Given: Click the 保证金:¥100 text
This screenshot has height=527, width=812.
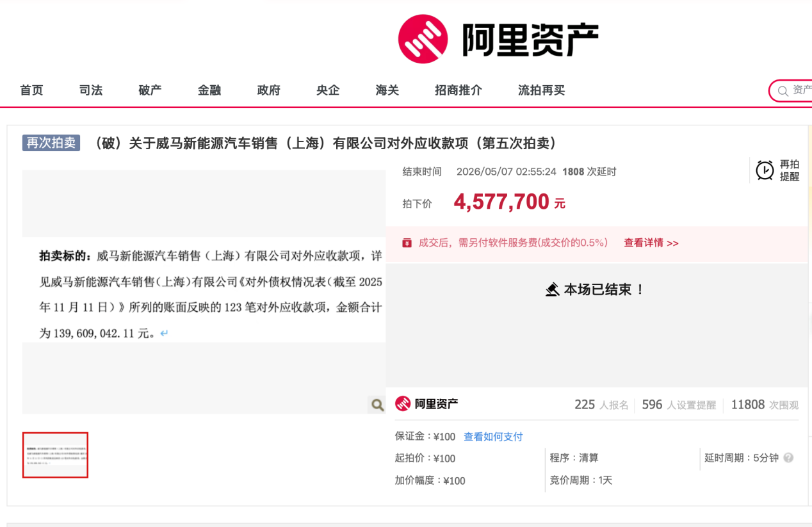Looking at the screenshot, I should point(425,437).
